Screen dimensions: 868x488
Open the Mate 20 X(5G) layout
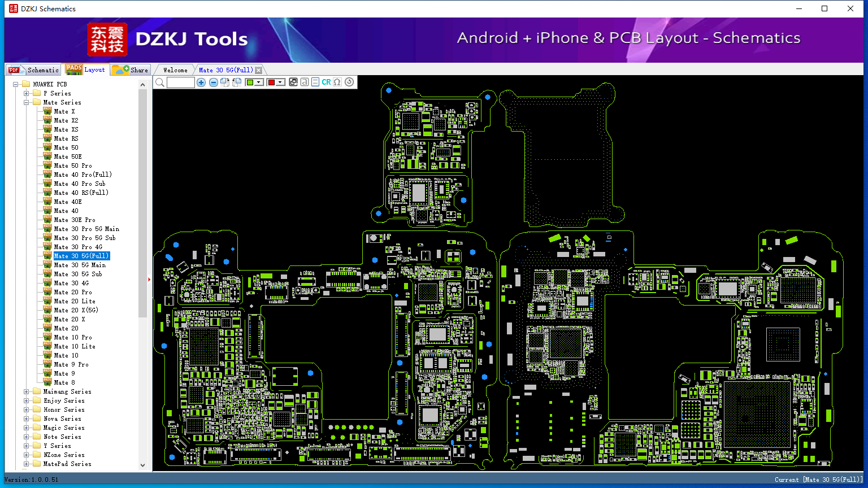(x=76, y=310)
